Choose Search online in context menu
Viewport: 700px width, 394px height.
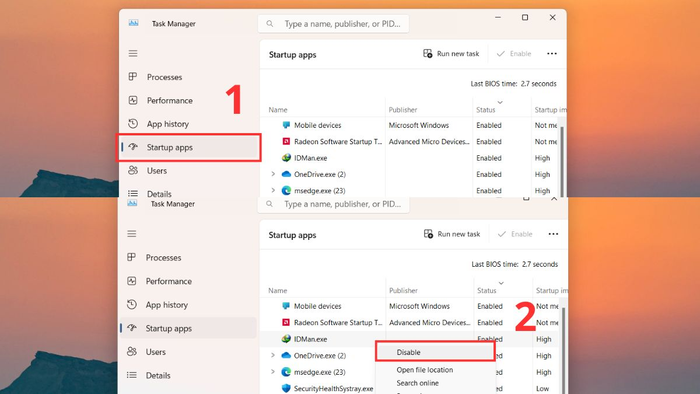[x=417, y=383]
